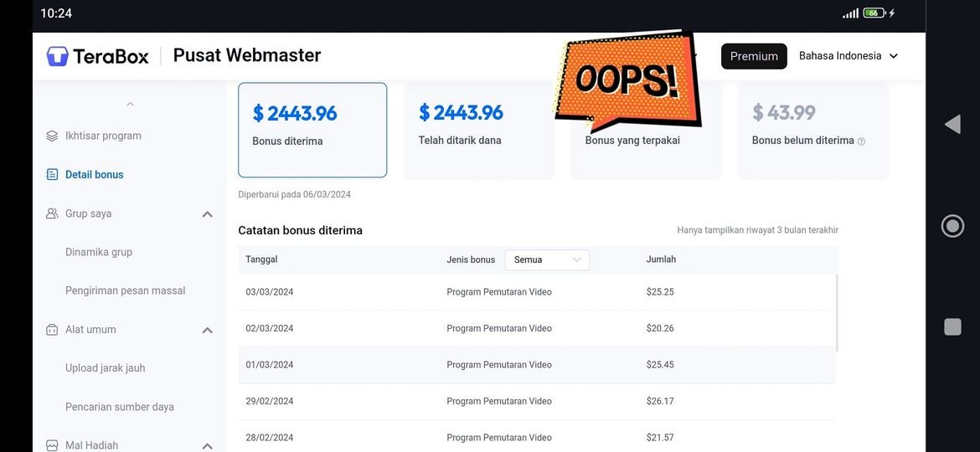Click the 28/02/2024 date cell
Image resolution: width=980 pixels, height=452 pixels.
270,438
